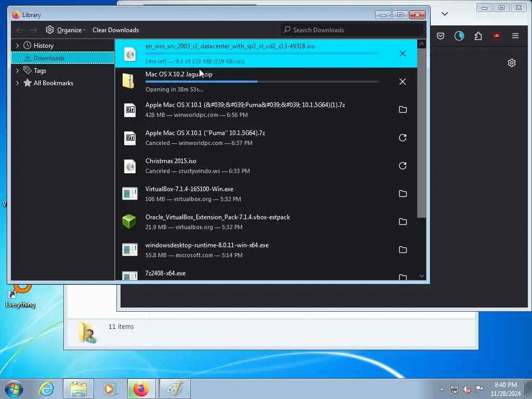Click the user folder icon beside 11 items
The height and width of the screenshot is (399, 532).
pos(87,333)
